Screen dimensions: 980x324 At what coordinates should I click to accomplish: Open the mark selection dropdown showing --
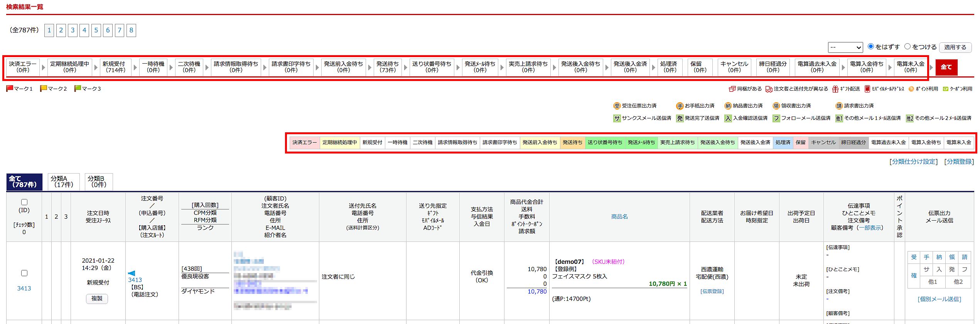pyautogui.click(x=845, y=47)
